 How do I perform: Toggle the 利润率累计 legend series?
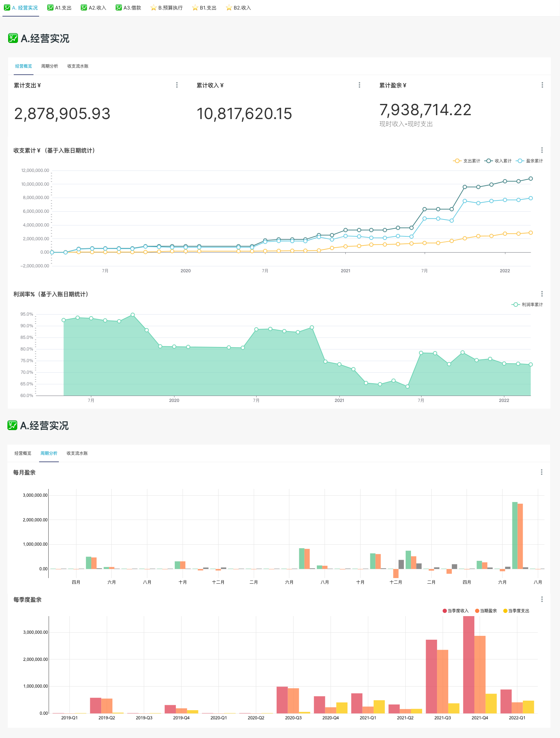[527, 305]
